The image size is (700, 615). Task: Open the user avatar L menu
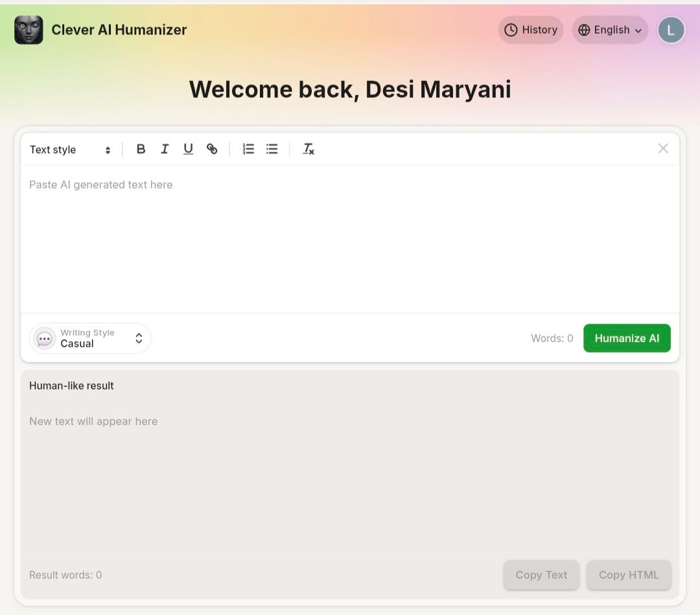pos(671,30)
